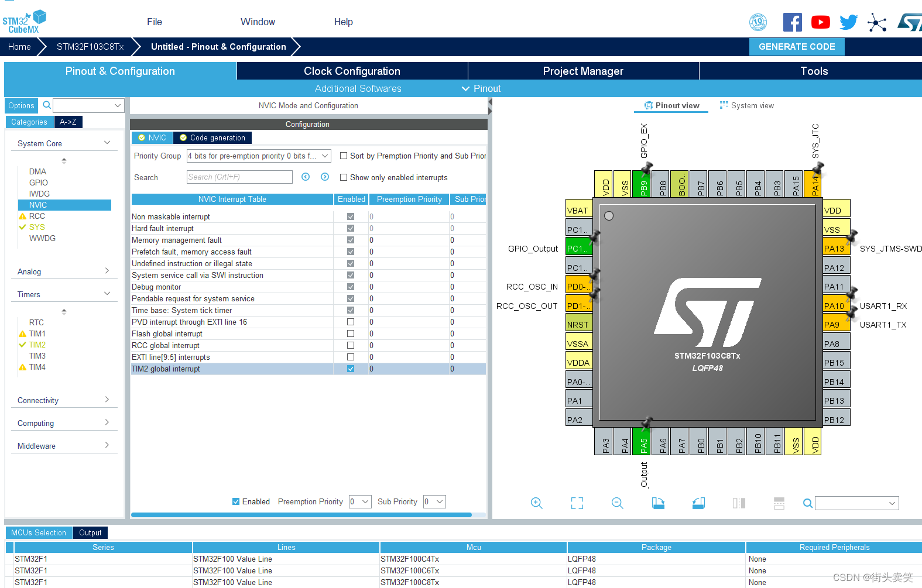922x588 pixels.
Task: Click the ST community network icon
Action: tap(876, 23)
